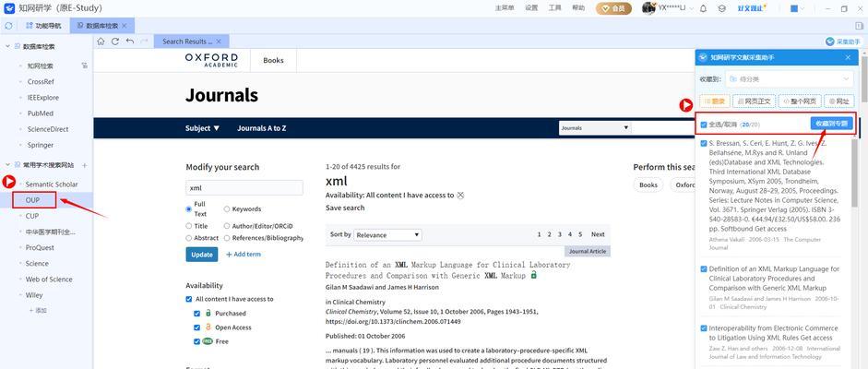Click the 知网研学 app logo

click(9, 8)
